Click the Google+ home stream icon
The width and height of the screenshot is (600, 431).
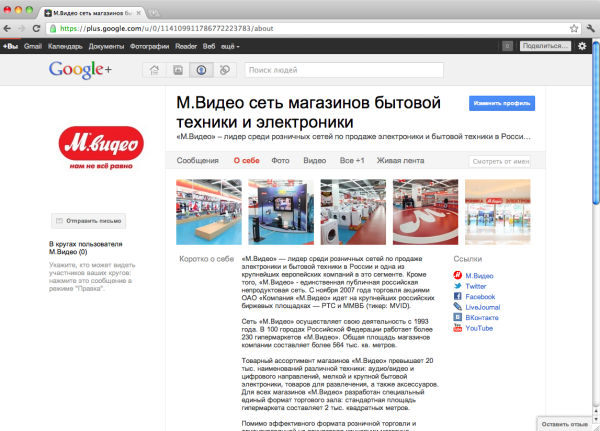point(154,70)
